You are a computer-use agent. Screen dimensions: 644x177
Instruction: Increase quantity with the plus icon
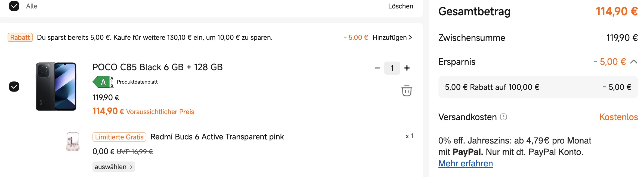point(407,68)
